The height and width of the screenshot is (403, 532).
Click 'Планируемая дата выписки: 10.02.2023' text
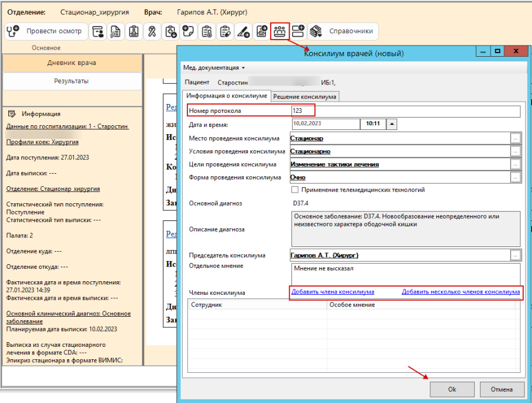click(x=61, y=329)
